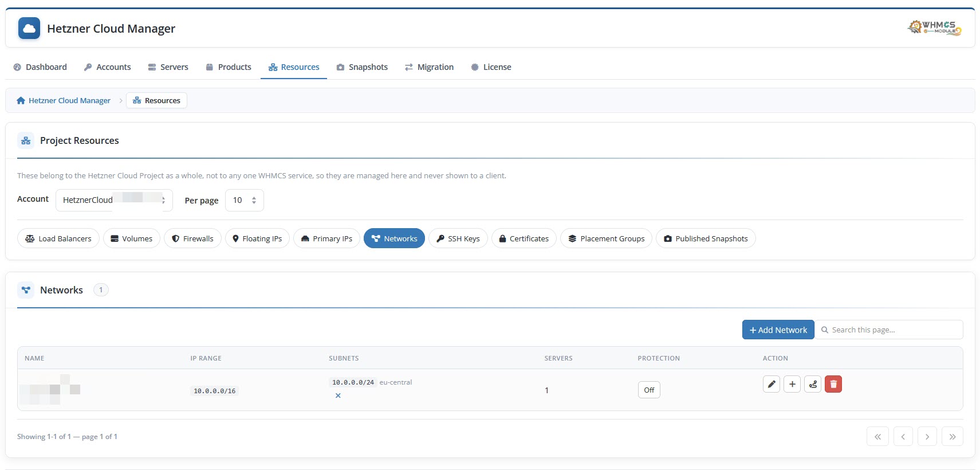The width and height of the screenshot is (980, 470).
Task: Follow the Hetzner Cloud Manager breadcrumb link
Action: click(64, 100)
